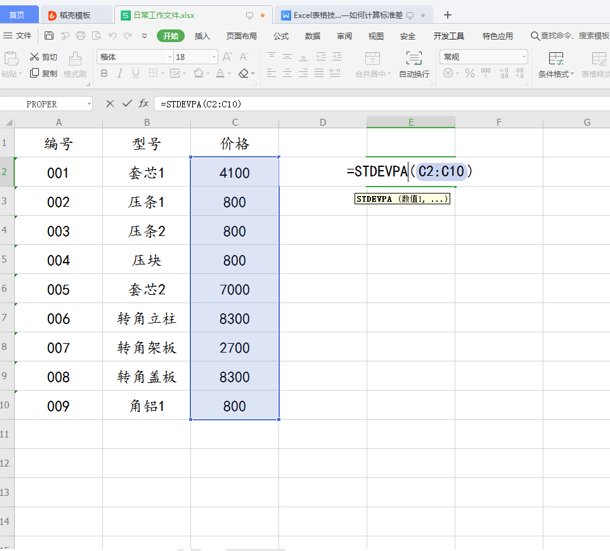Click in the formula bar text

click(201, 104)
